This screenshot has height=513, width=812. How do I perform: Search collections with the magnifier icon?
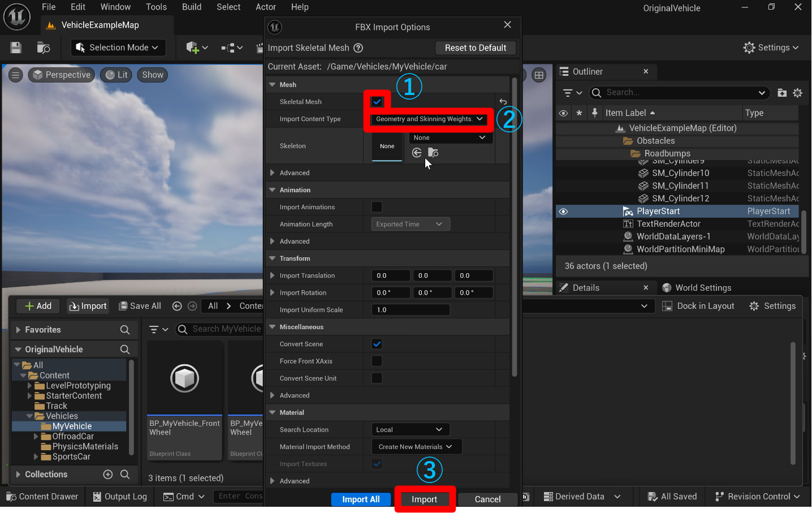(125, 475)
